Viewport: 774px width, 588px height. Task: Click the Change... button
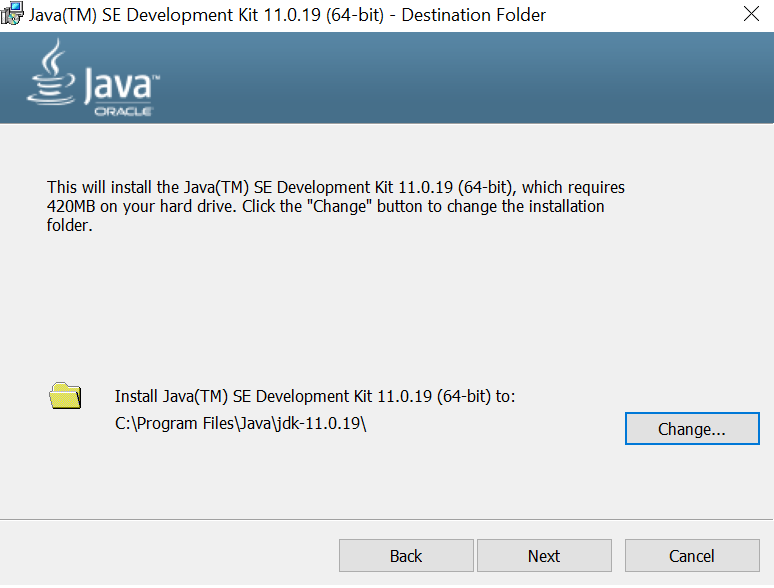[x=692, y=429]
